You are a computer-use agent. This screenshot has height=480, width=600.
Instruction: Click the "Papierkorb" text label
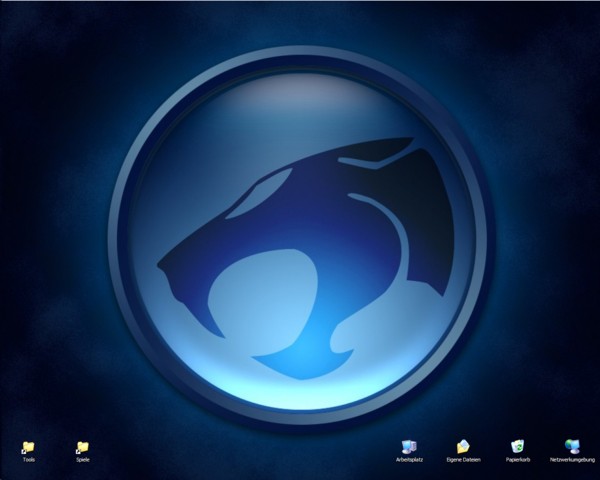tap(517, 460)
